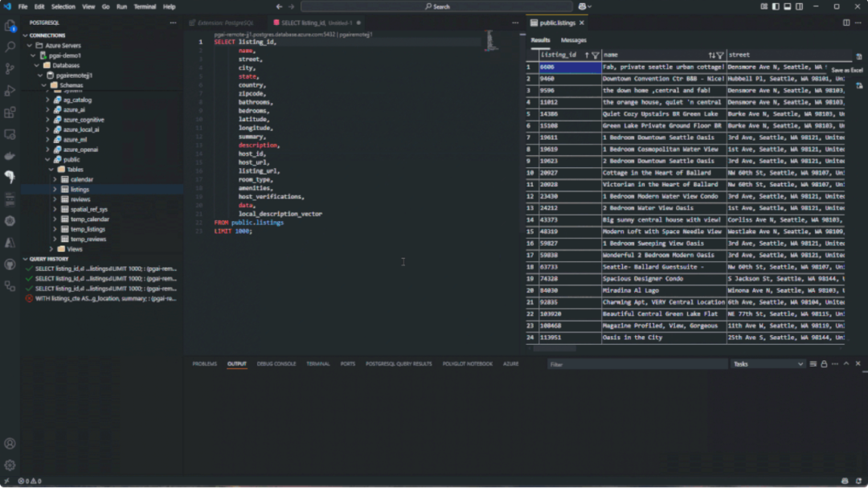Maximize the bottom panel with the chevron
868x488 pixels.
(846, 364)
